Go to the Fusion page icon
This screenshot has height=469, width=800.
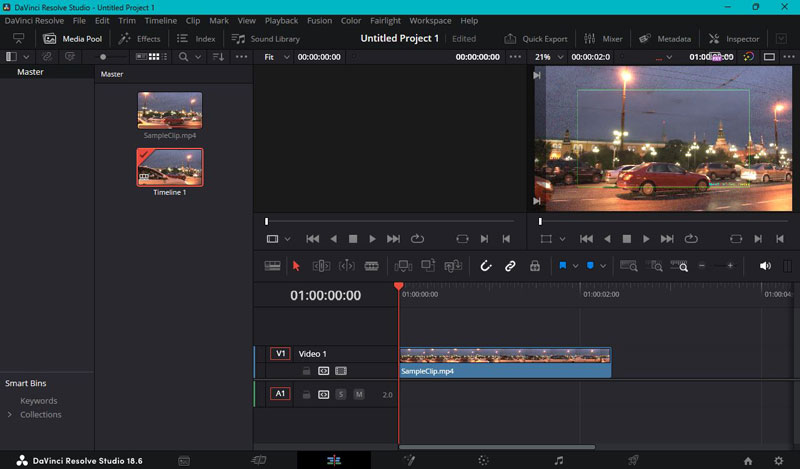coord(408,460)
